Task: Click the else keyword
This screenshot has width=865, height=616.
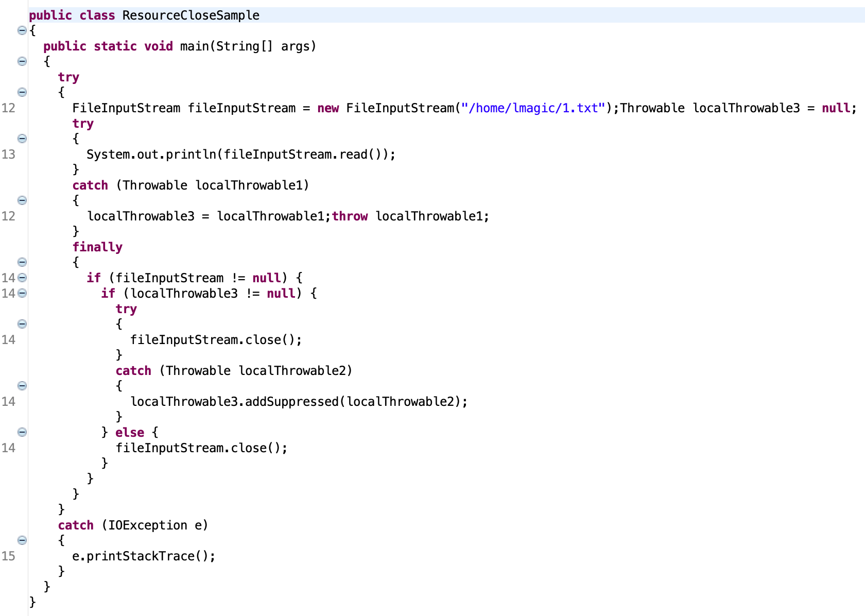Action: [x=130, y=433]
